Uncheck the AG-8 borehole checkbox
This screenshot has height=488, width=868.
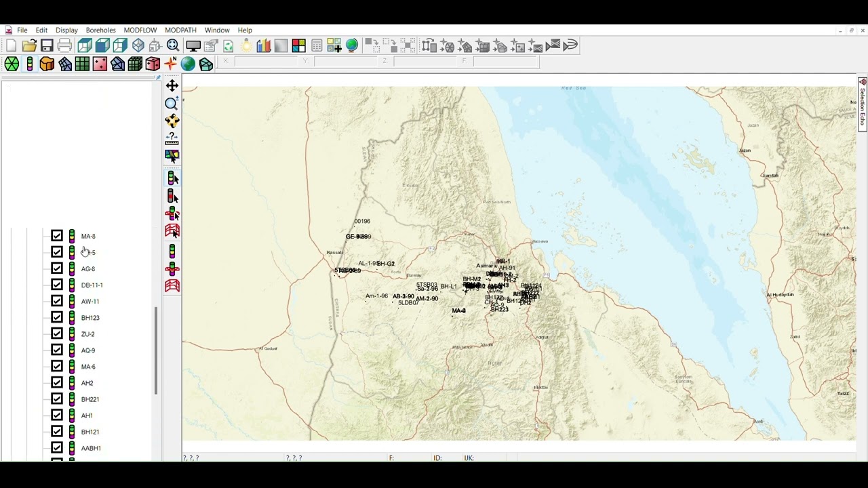57,268
